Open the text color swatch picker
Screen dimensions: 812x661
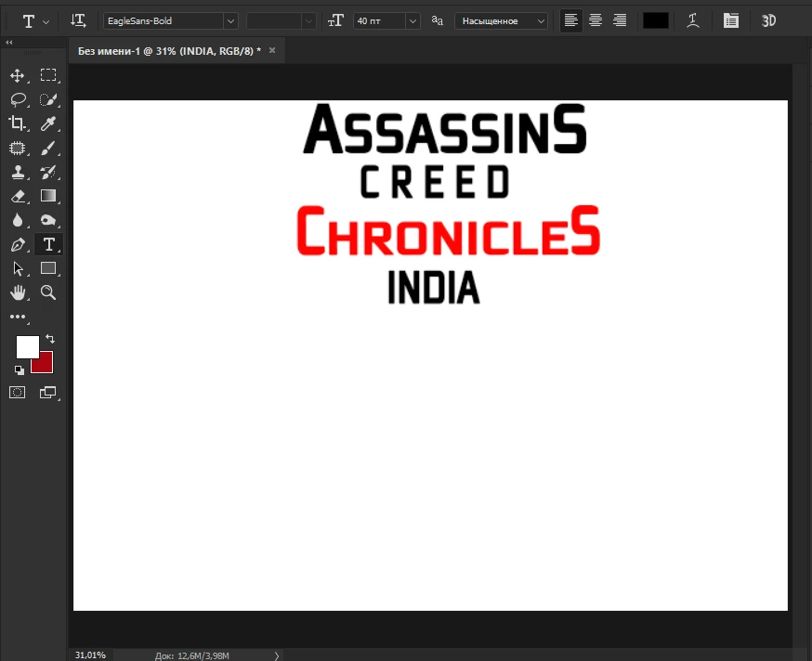pyautogui.click(x=655, y=19)
